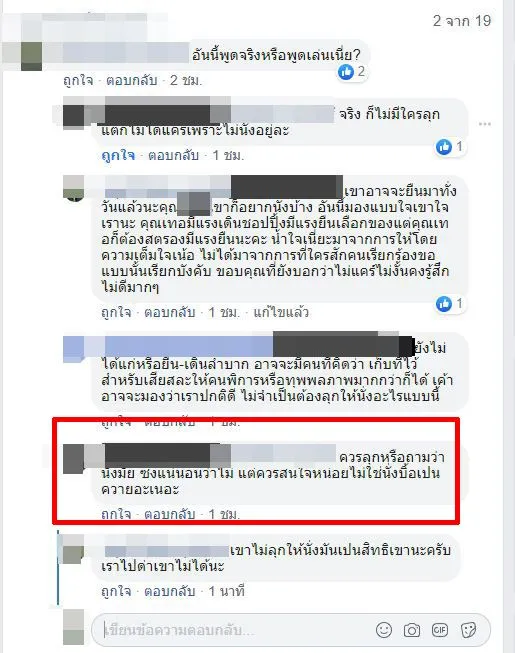The image size is (515, 653).
Task: Open the sticker picker icon
Action: (468, 630)
